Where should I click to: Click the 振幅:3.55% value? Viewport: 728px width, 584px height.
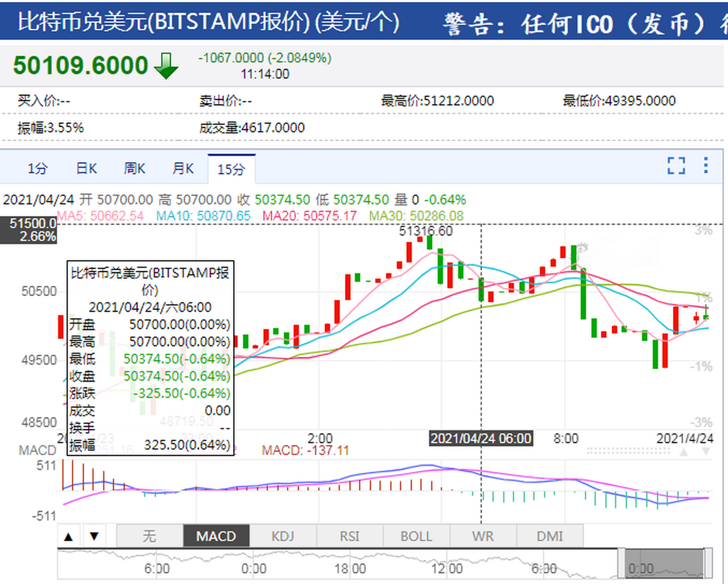51,128
